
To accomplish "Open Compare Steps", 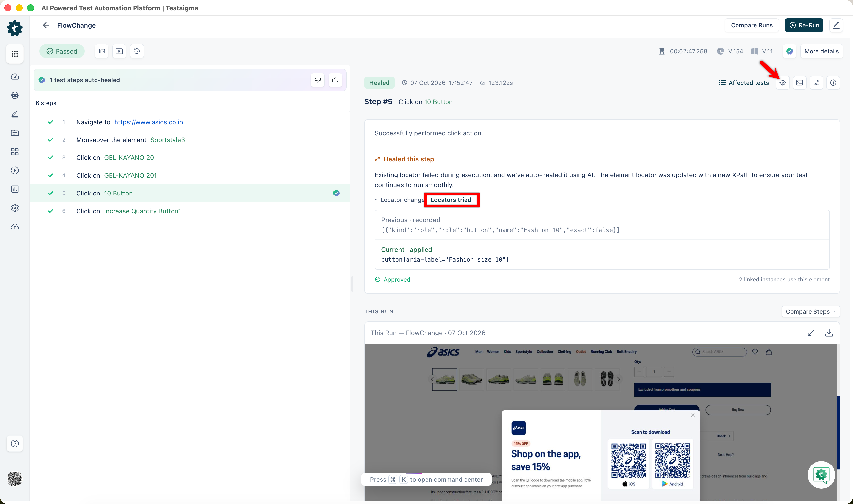I will [x=811, y=312].
